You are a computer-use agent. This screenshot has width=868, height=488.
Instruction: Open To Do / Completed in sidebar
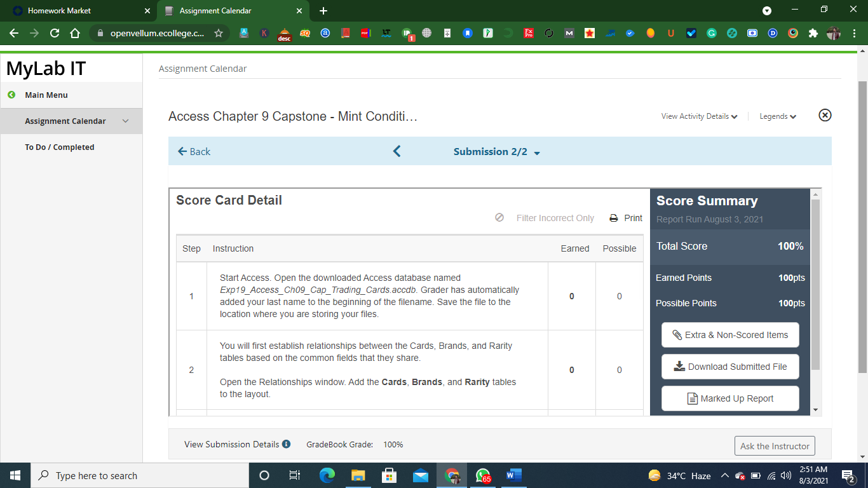tap(60, 147)
